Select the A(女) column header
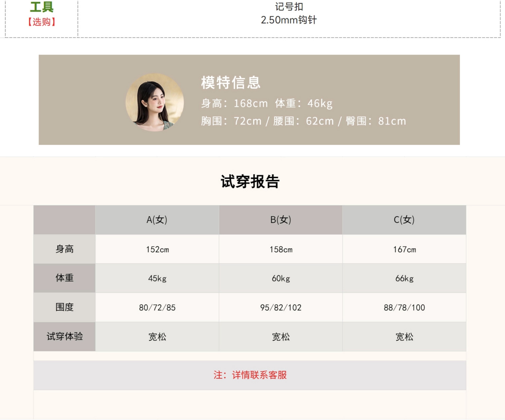 (157, 220)
